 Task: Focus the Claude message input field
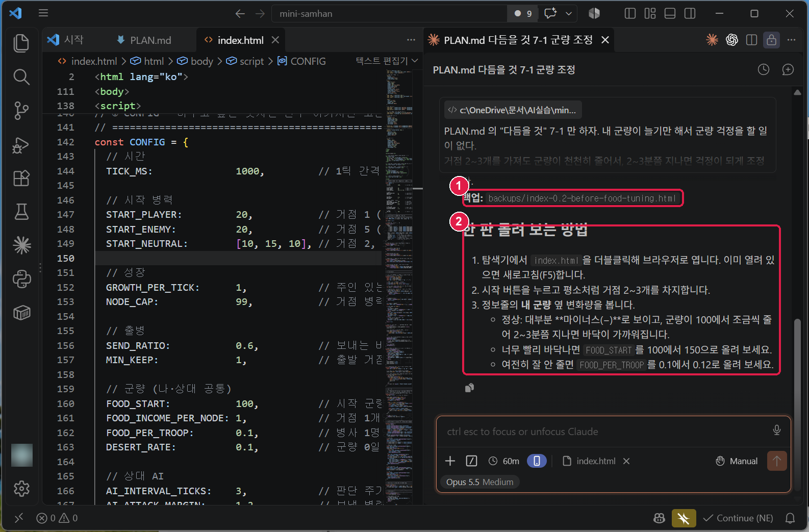click(x=607, y=432)
